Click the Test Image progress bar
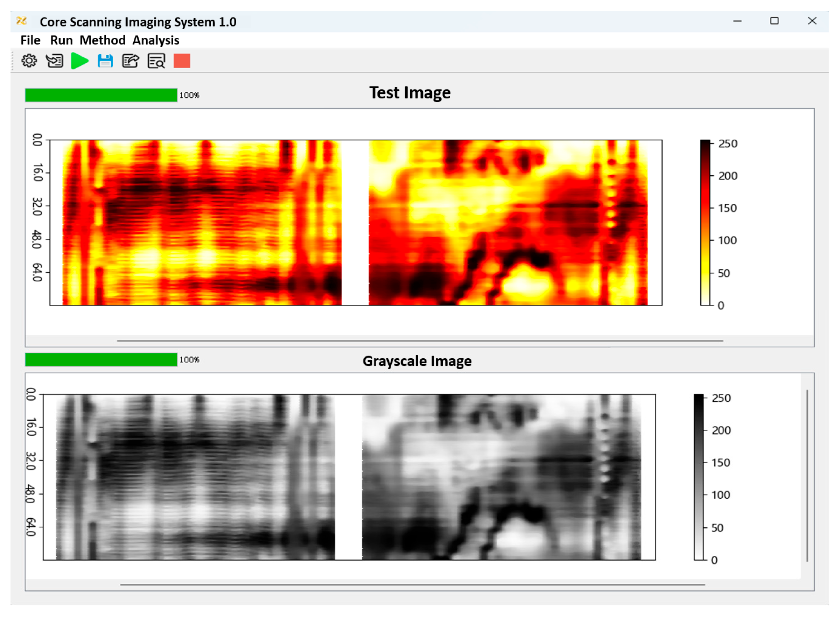This screenshot has width=840, height=618. pyautogui.click(x=101, y=95)
